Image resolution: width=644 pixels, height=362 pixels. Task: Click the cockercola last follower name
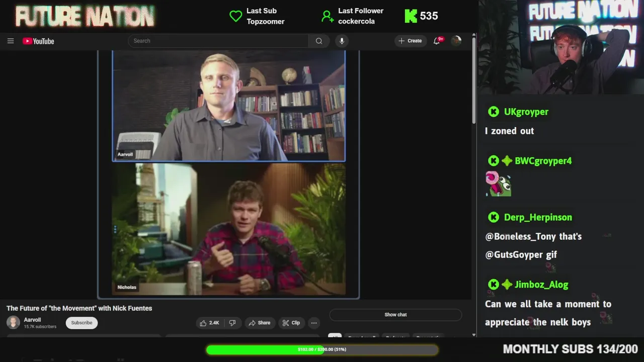(x=356, y=22)
